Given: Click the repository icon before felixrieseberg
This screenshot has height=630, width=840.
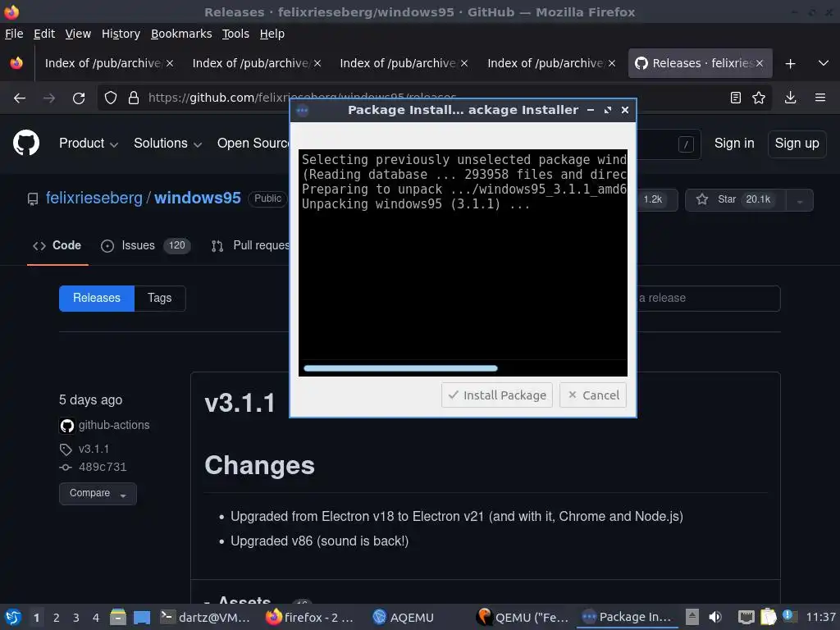Looking at the screenshot, I should 33,199.
